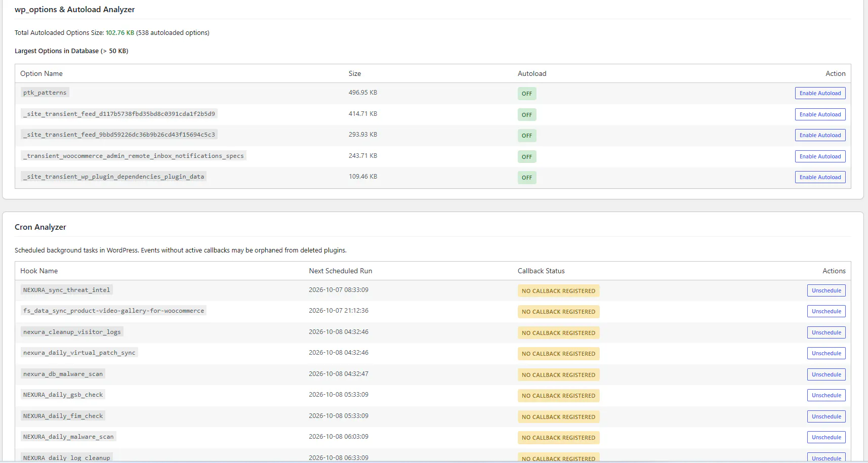The image size is (868, 463).
Task: Unschedule nexura_db_malware_scan hook
Action: coord(826,374)
